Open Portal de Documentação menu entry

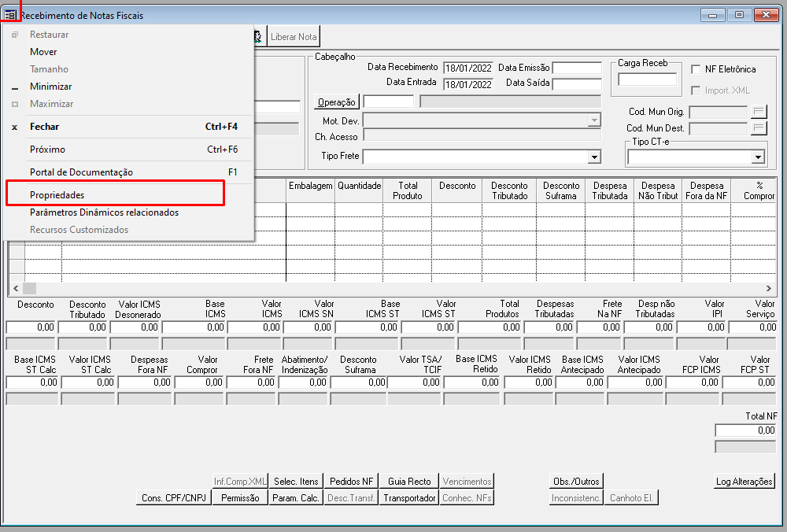pyautogui.click(x=128, y=172)
